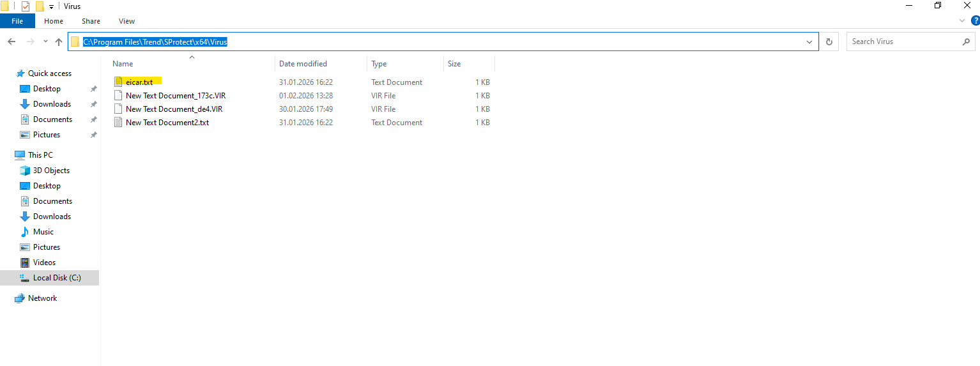This screenshot has height=366, width=980.
Task: Refresh the Virus folder view
Action: [829, 42]
